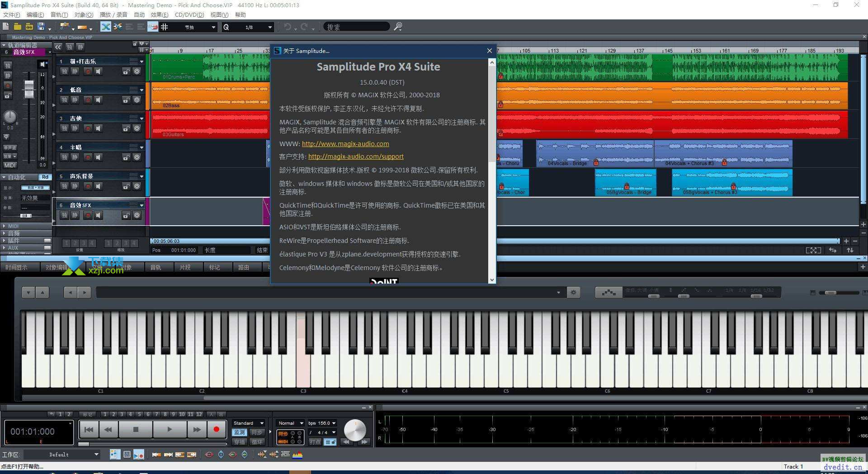This screenshot has width=868, height=474.
Task: Click the rewind transport button
Action: (108, 429)
